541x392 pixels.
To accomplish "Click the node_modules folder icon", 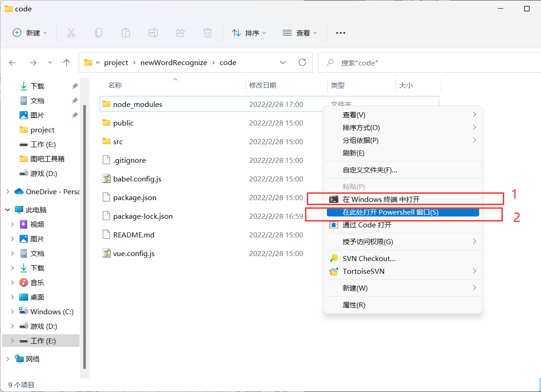I will (106, 104).
